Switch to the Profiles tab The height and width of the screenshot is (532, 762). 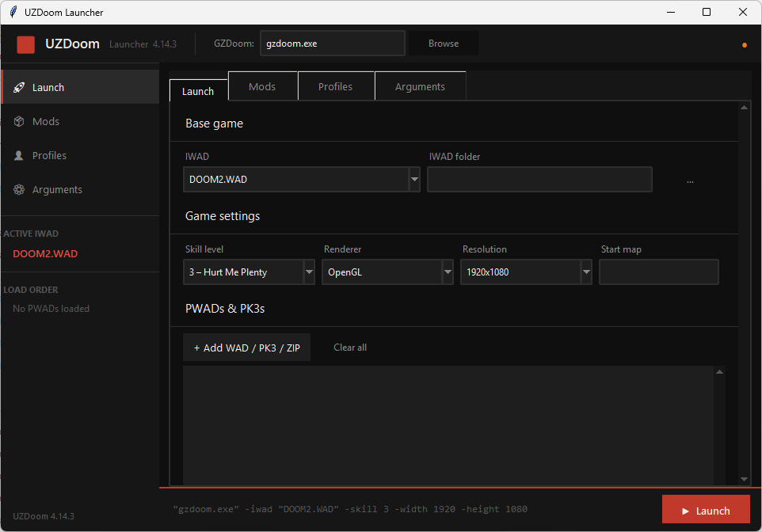[336, 86]
